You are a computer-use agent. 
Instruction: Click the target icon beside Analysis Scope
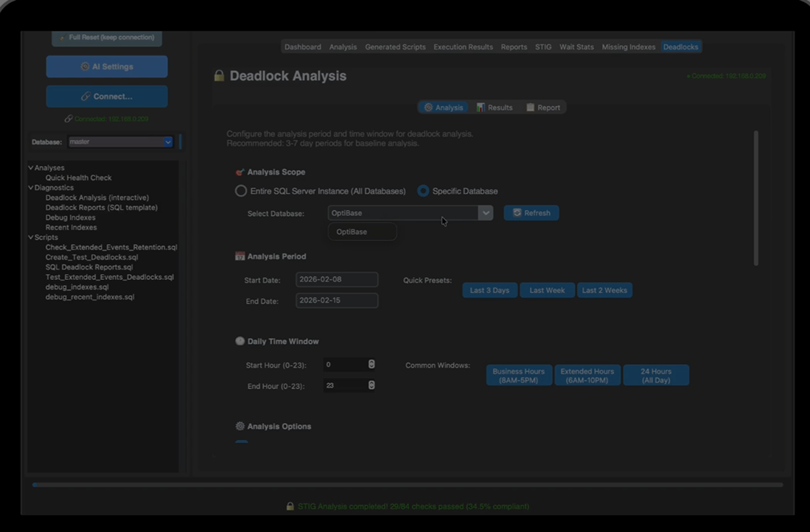(240, 172)
